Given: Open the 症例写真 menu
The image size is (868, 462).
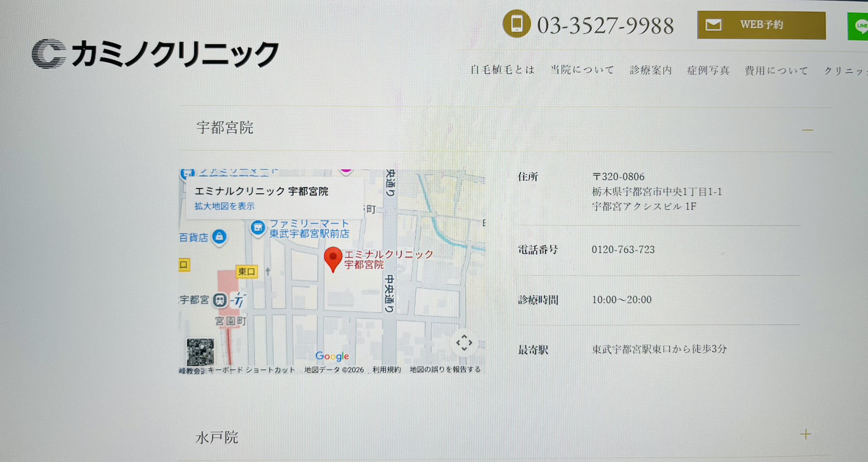Looking at the screenshot, I should [708, 71].
